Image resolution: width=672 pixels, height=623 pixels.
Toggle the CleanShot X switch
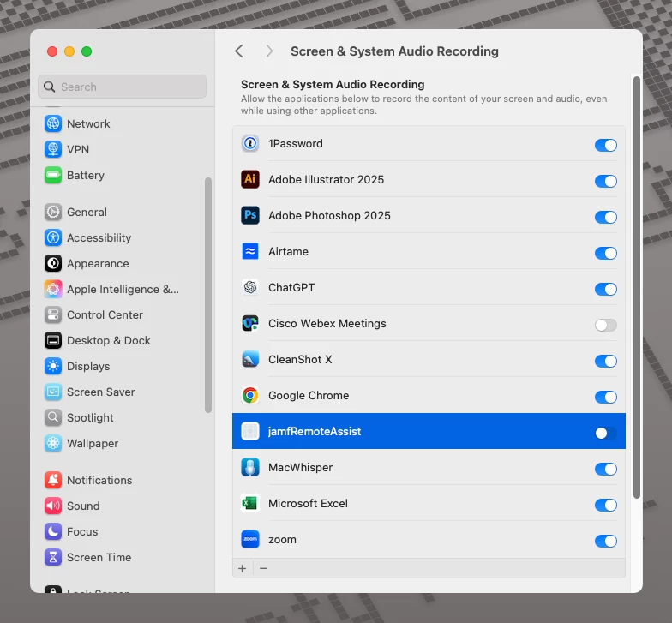[605, 362]
